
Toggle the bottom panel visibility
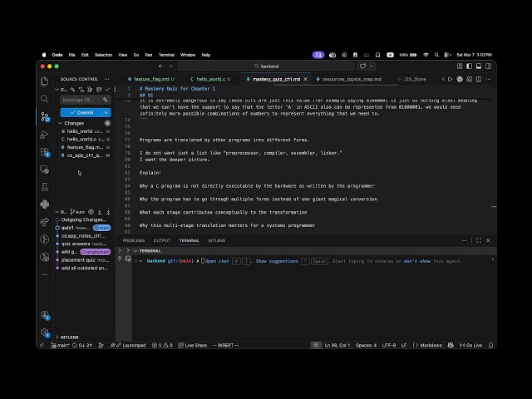[479, 66]
